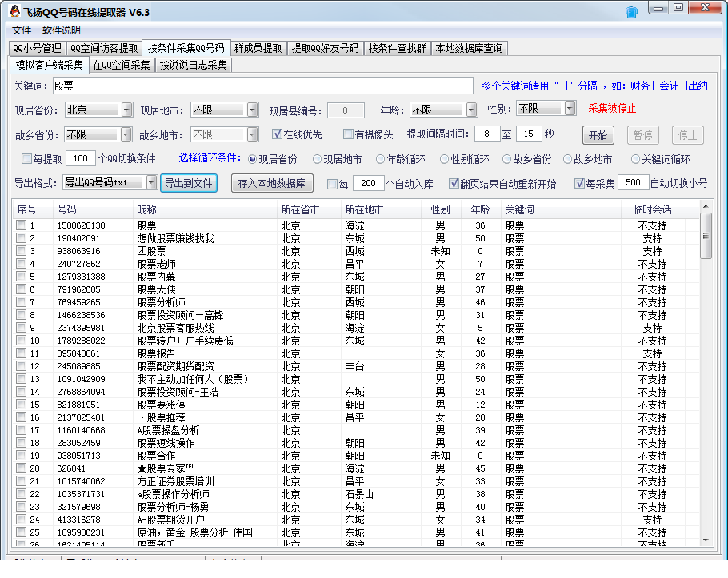
Task: Expand the 现居省份 dropdown showing 北京
Action: click(126, 110)
